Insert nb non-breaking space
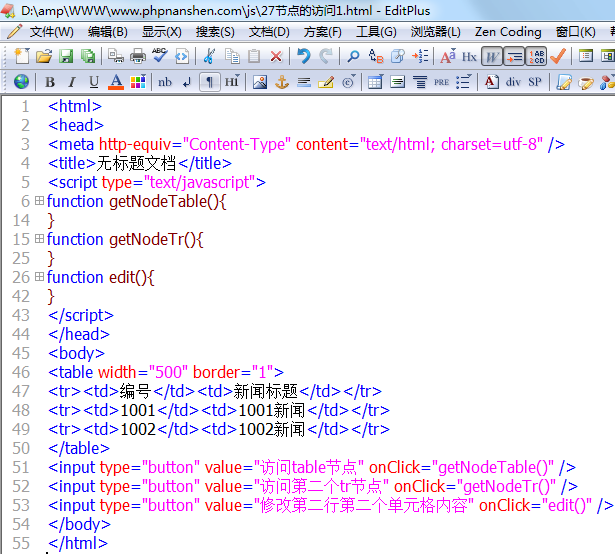The image size is (615, 554). click(x=165, y=82)
